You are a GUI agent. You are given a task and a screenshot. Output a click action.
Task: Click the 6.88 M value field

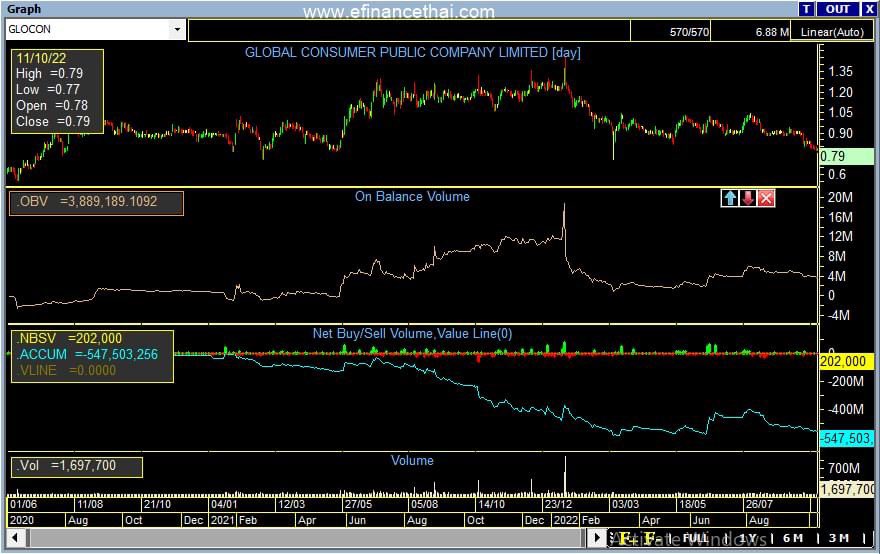pyautogui.click(x=750, y=32)
